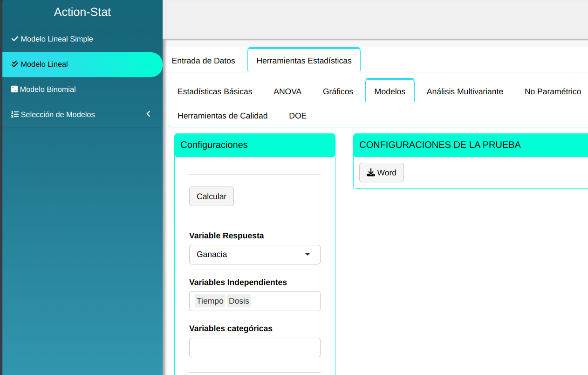Image resolution: width=588 pixels, height=375 pixels.
Task: Open the Gráficos tab
Action: pyautogui.click(x=338, y=91)
